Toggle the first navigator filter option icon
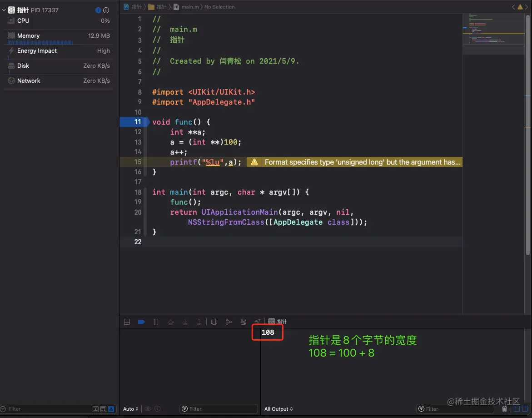Image resolution: width=532 pixels, height=418 pixels. (x=95, y=409)
